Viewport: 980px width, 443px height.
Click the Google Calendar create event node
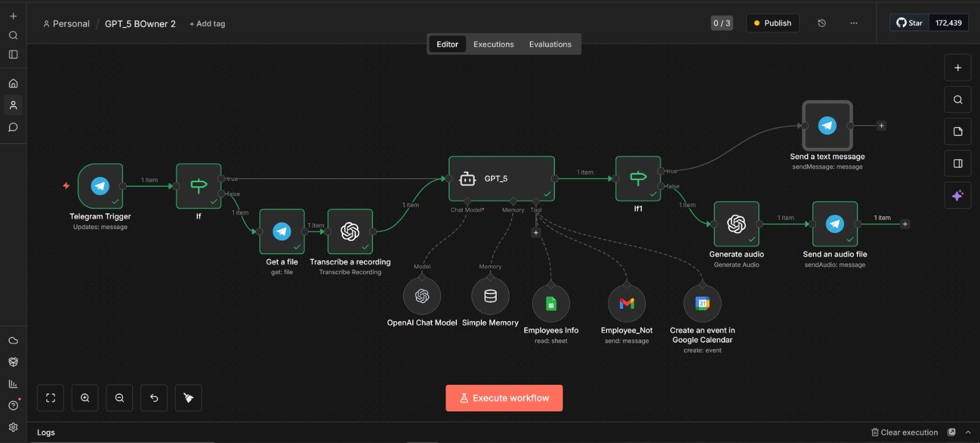click(702, 304)
